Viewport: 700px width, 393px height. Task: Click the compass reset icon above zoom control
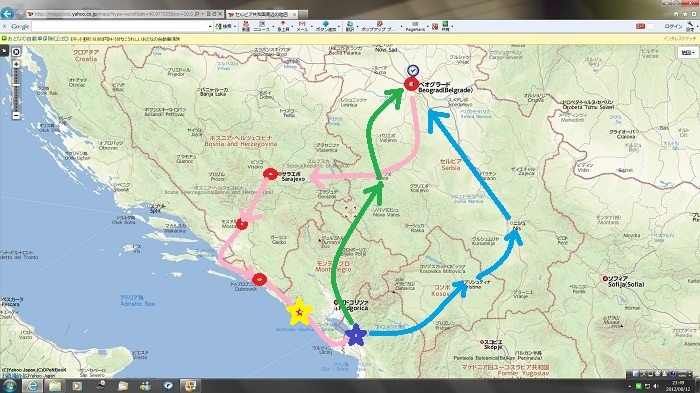click(x=16, y=52)
